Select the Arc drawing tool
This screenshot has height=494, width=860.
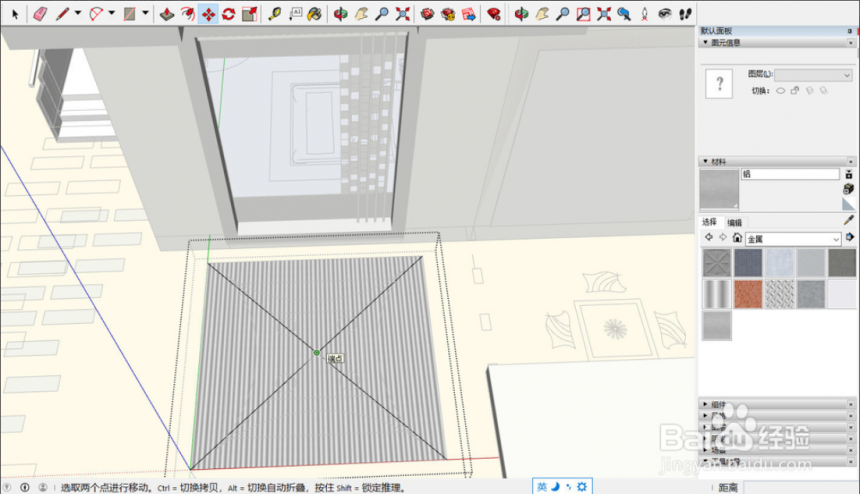(x=95, y=14)
